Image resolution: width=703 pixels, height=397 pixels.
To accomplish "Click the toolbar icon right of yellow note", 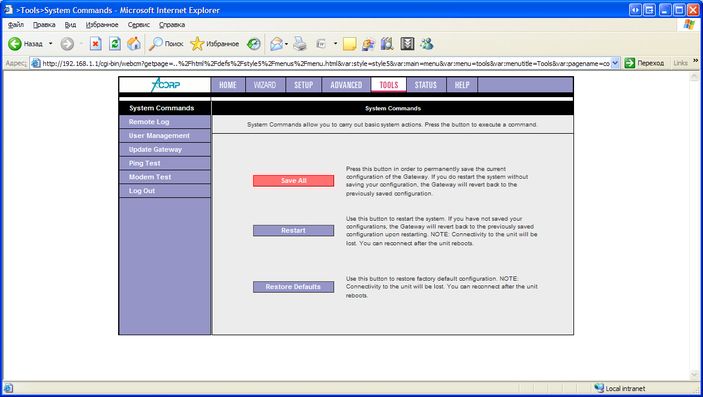I will point(369,44).
